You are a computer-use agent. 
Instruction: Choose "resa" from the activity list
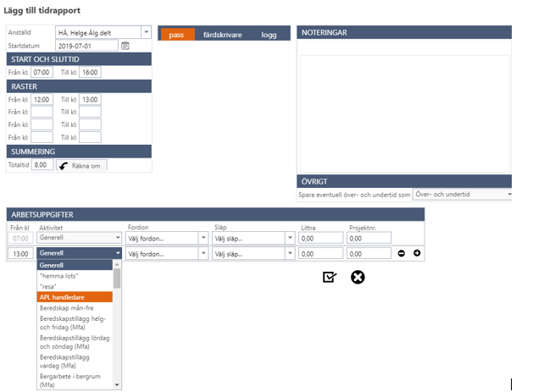(x=75, y=286)
